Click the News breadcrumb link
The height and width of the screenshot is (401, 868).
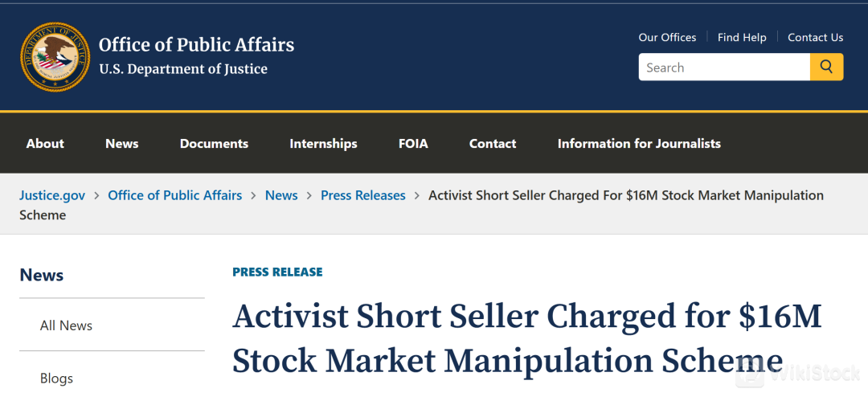(x=281, y=195)
